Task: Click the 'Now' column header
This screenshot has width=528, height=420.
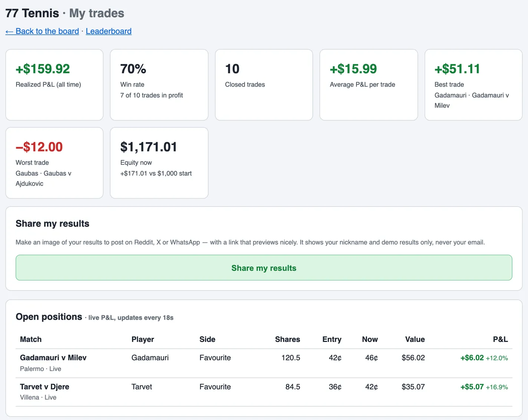Action: point(370,339)
